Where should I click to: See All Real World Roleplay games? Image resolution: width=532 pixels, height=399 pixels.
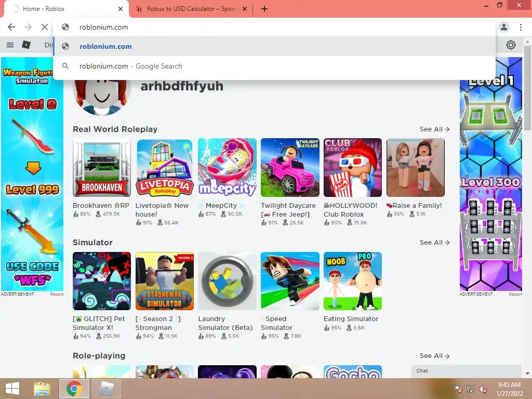[435, 129]
